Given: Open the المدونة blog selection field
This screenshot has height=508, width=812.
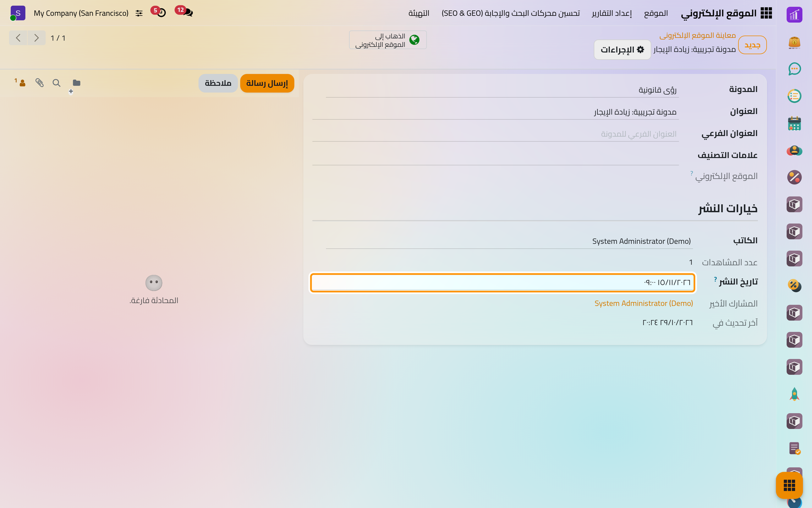Looking at the screenshot, I should (502, 90).
